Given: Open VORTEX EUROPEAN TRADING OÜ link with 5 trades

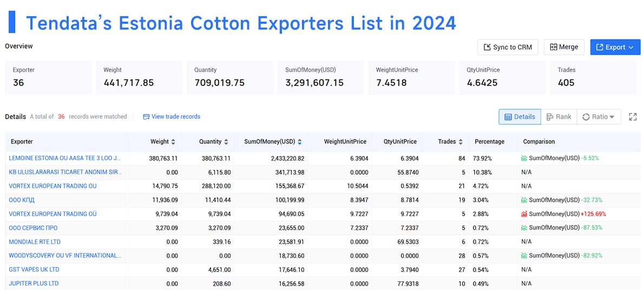Looking at the screenshot, I should (x=52, y=214).
